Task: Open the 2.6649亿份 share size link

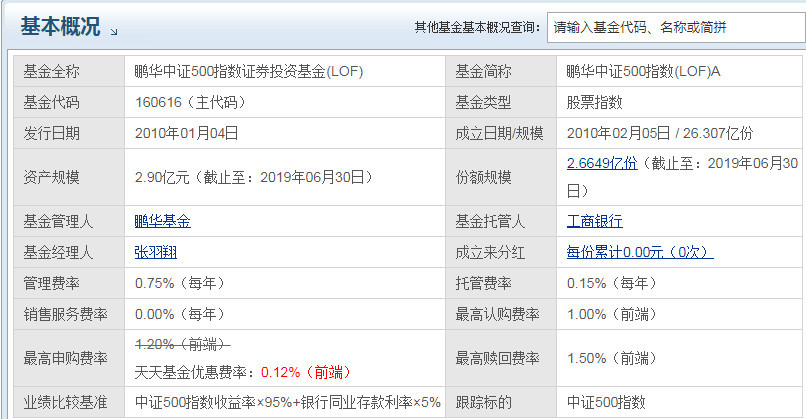Action: 602,163
